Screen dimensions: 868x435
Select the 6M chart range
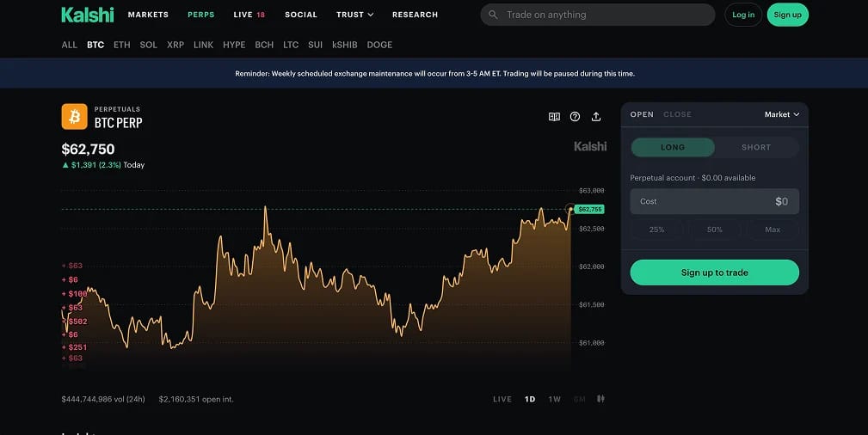580,399
